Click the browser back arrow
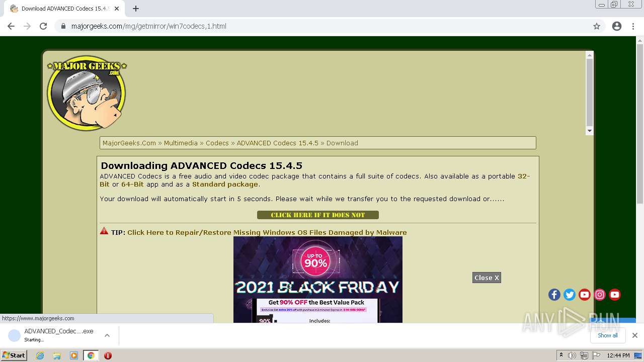Viewport: 644px width, 362px height. [11, 26]
